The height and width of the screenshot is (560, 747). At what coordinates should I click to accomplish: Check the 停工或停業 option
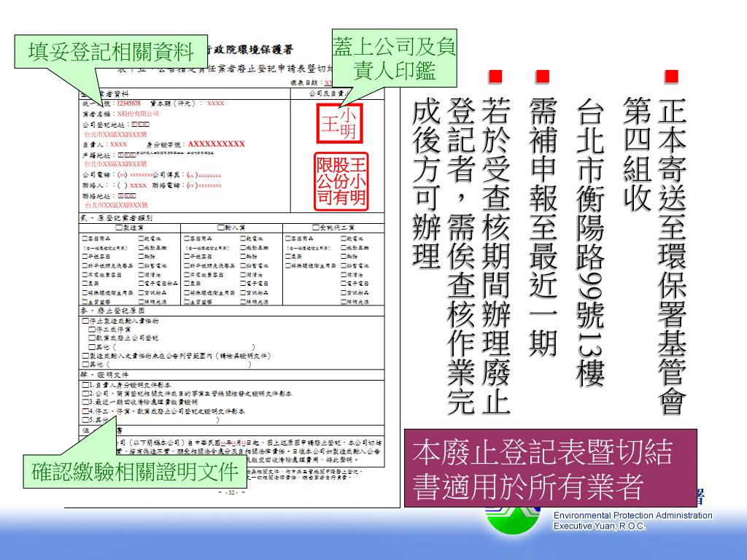click(92, 330)
